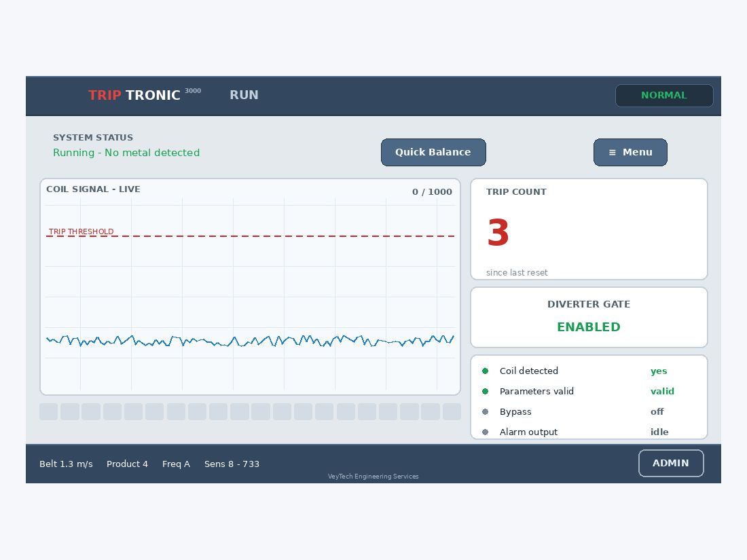
Task: Click the 'yes' value for Coil detected
Action: point(659,371)
